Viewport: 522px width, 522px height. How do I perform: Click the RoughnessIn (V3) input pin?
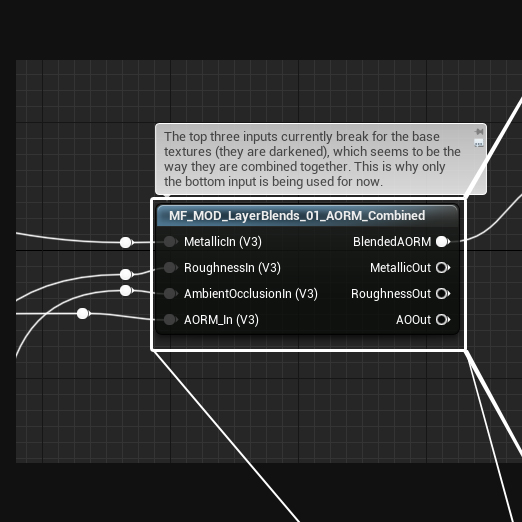(x=170, y=268)
